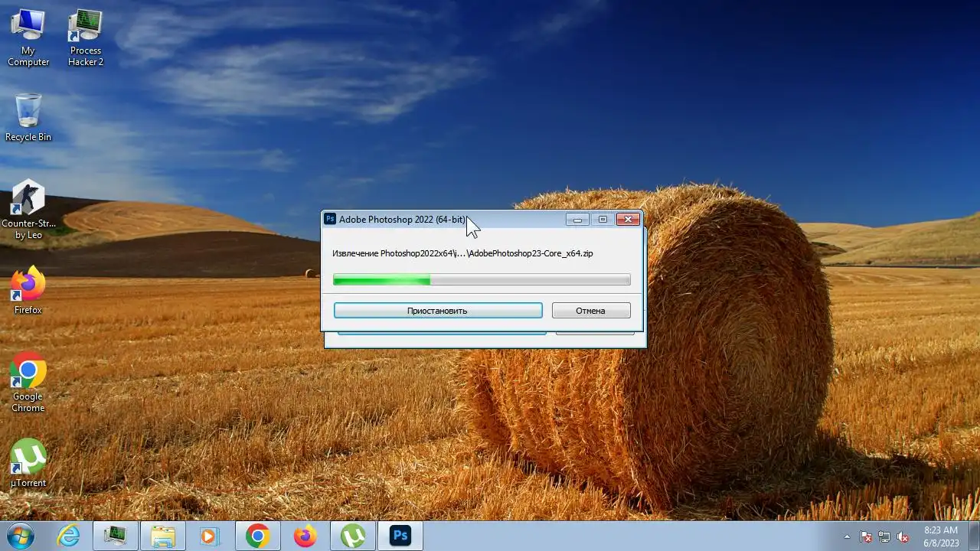Open Process Hacker 2 desktop shortcut
Image resolution: width=980 pixels, height=551 pixels.
tap(86, 38)
